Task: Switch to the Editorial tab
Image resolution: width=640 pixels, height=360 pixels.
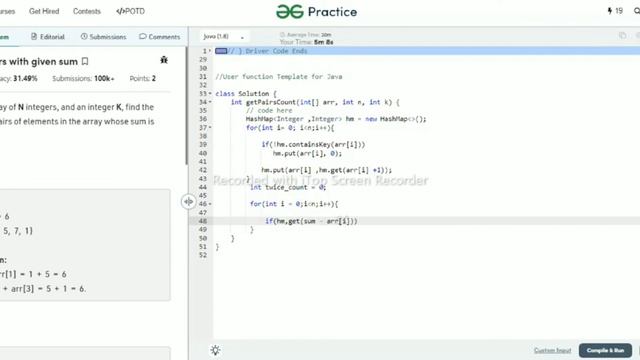Action: (48, 37)
